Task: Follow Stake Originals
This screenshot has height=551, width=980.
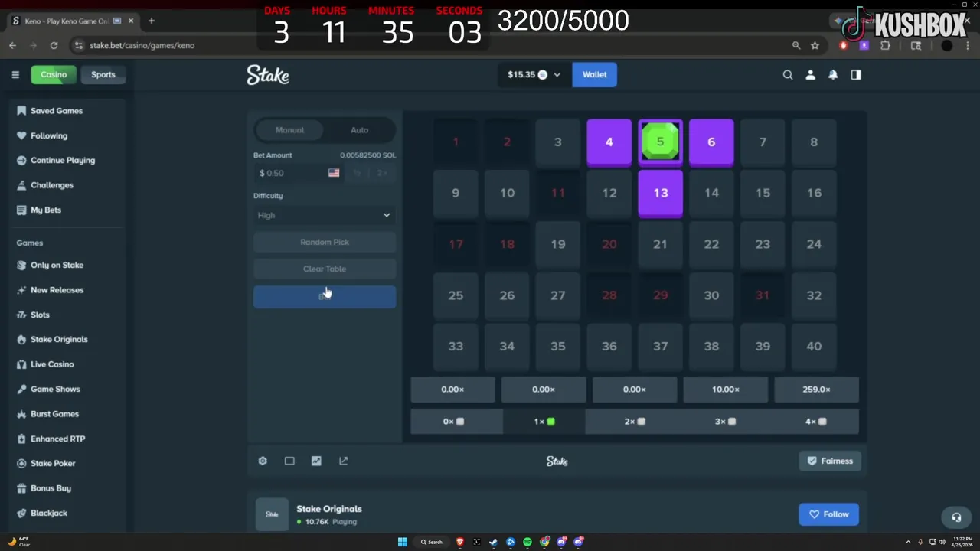Action: [828, 514]
